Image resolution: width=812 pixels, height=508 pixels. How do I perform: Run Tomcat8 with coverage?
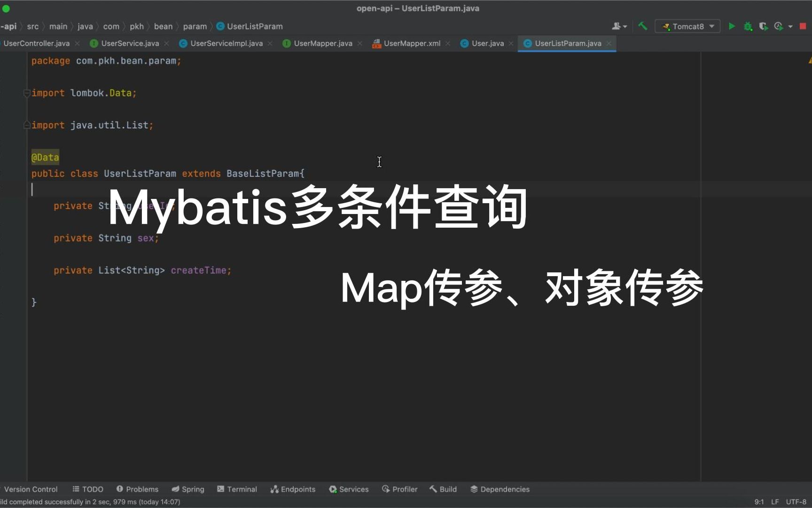(x=763, y=26)
